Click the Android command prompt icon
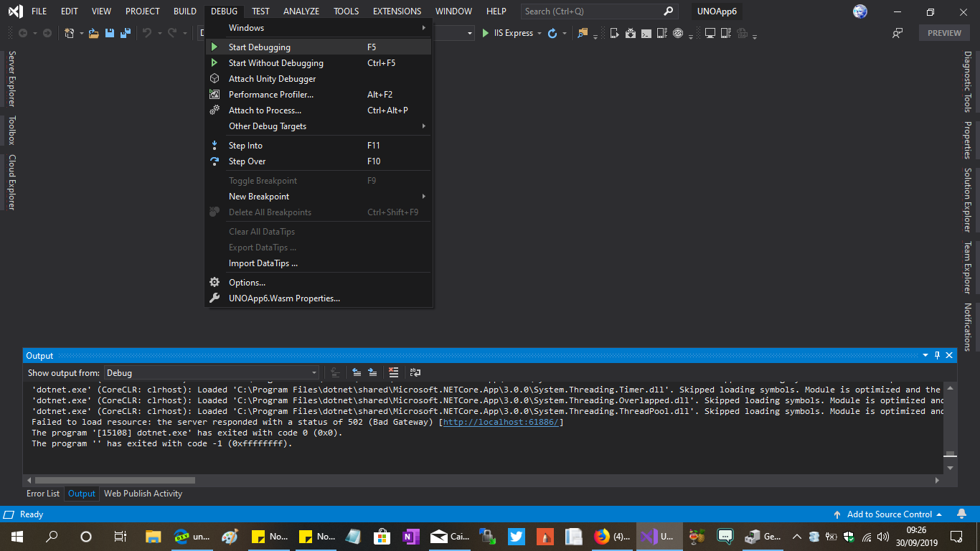Viewport: 980px width, 551px height. pos(646,33)
